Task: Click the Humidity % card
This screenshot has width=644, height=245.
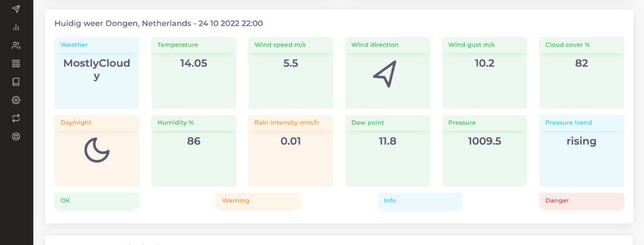Action: [194, 150]
